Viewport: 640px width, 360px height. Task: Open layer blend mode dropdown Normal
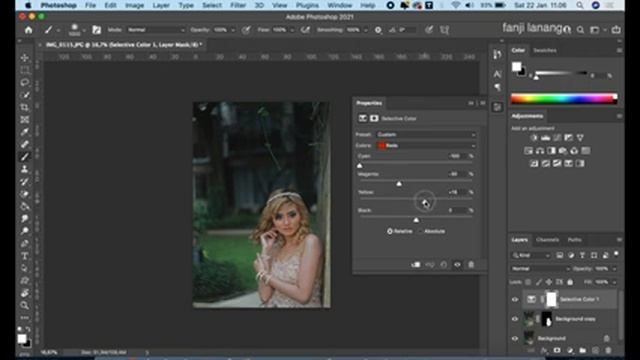(x=540, y=269)
